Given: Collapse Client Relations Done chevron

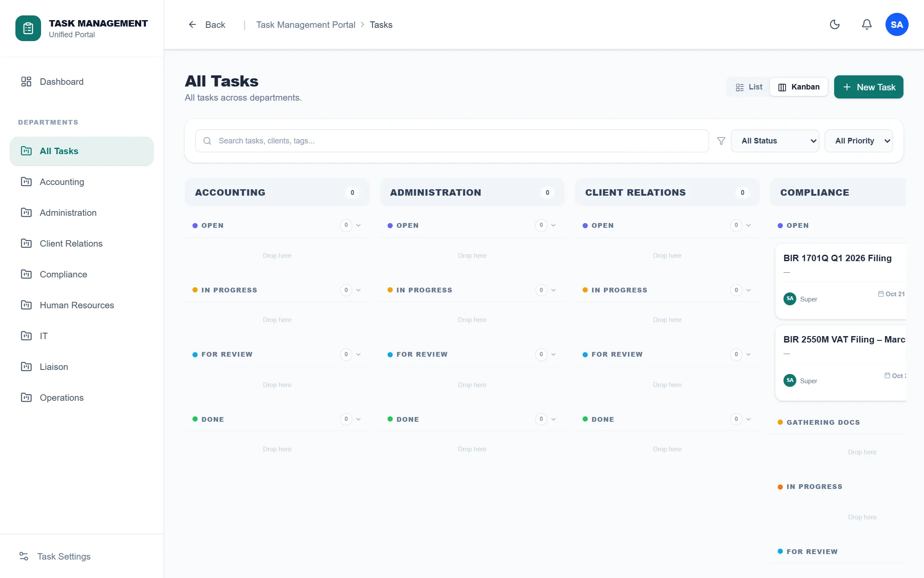Looking at the screenshot, I should [749, 419].
